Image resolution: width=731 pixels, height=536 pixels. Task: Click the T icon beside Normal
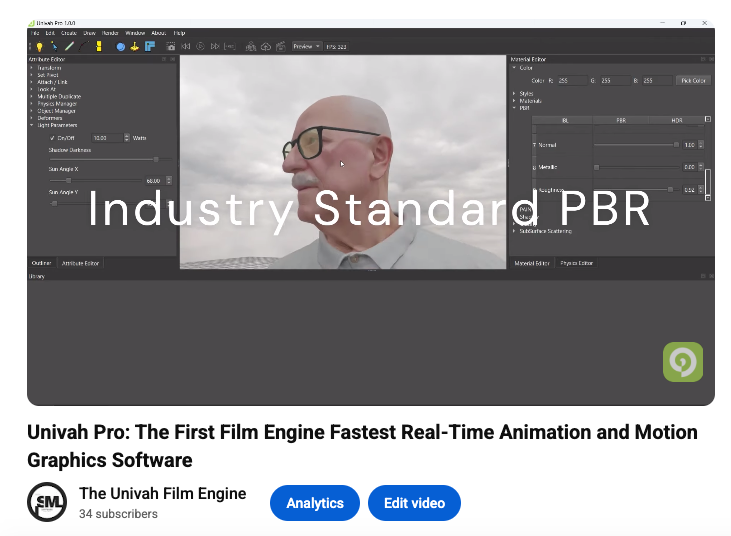click(x=534, y=145)
